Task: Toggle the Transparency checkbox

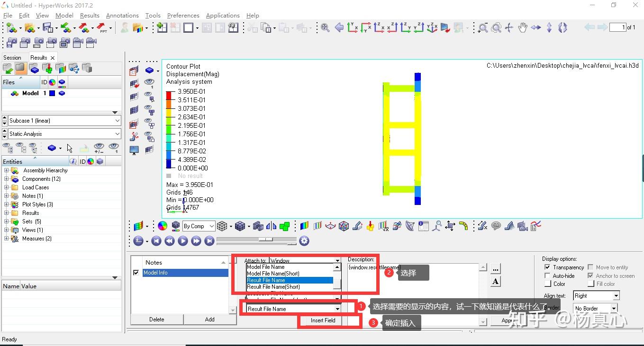Action: click(x=548, y=267)
